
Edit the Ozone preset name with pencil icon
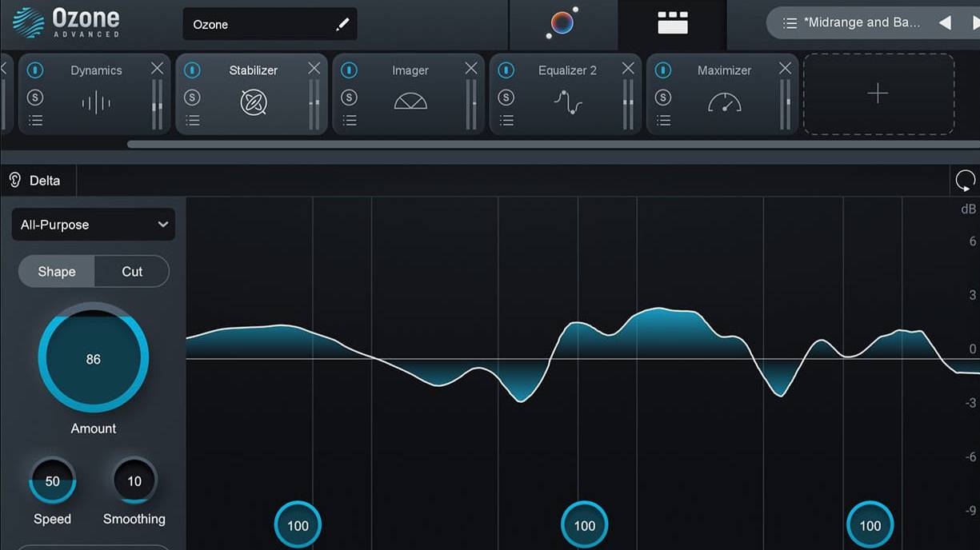click(x=342, y=25)
